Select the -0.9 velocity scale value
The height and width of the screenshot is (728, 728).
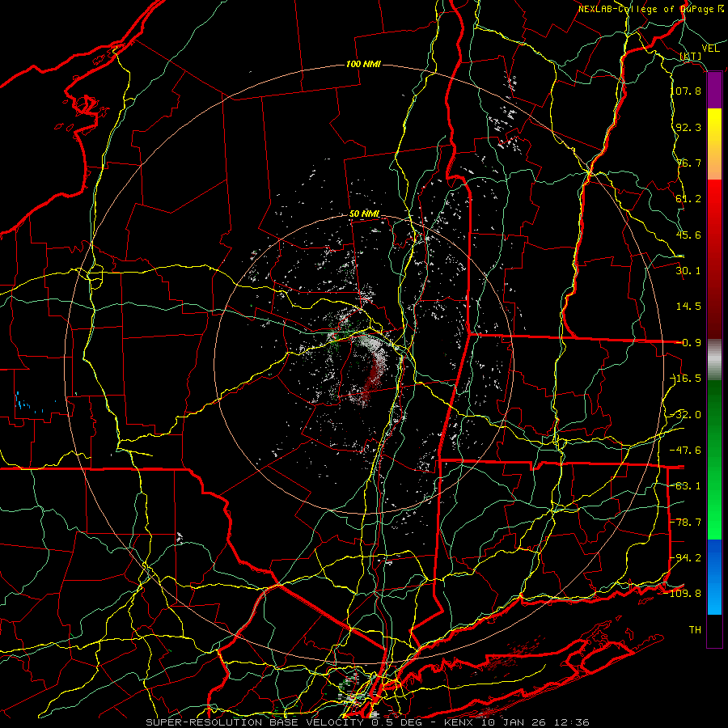pyautogui.click(x=689, y=343)
